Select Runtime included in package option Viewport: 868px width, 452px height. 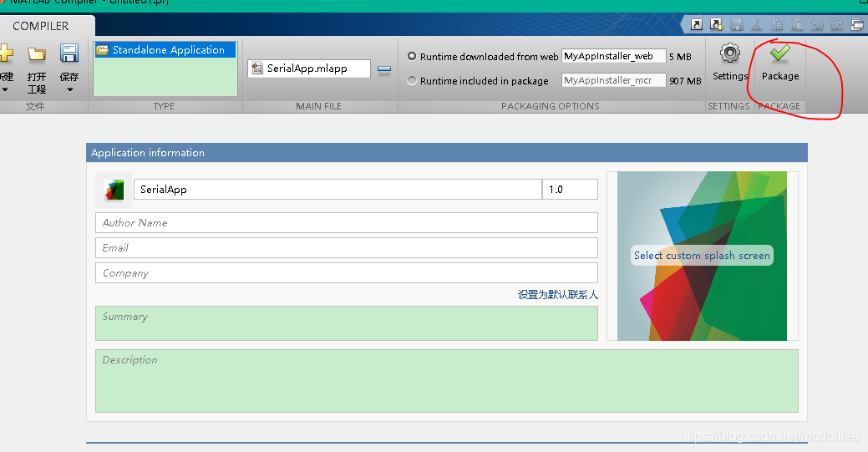pyautogui.click(x=412, y=80)
